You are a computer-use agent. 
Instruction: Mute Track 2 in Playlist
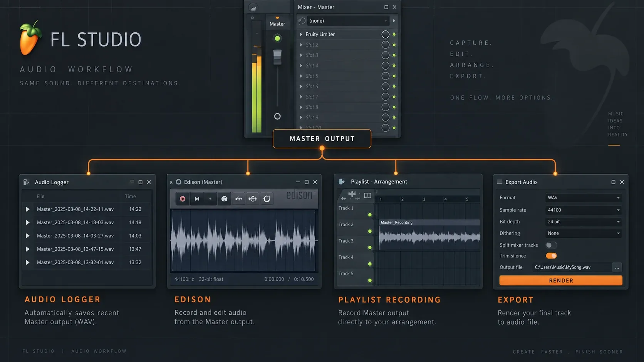[x=370, y=231]
